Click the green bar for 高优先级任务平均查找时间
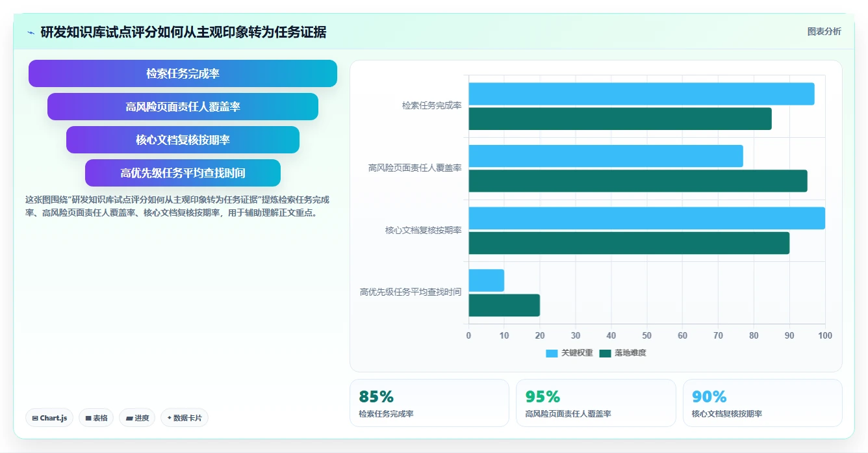 [504, 305]
